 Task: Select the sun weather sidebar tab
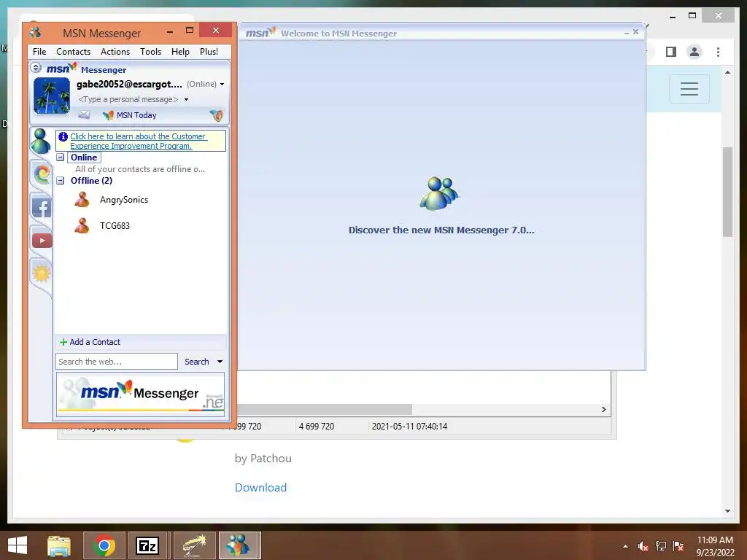[42, 273]
